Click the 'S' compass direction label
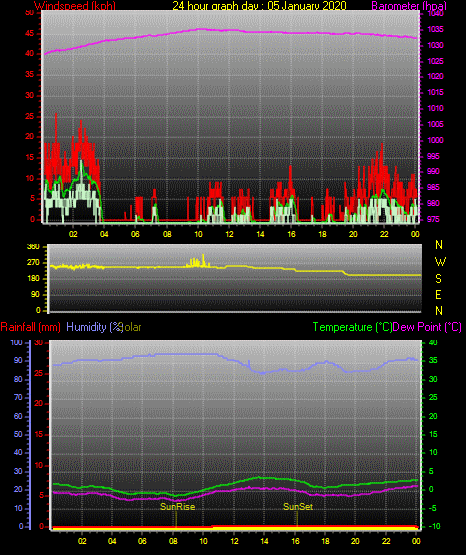Viewport: 466px width, 555px height. click(438, 279)
